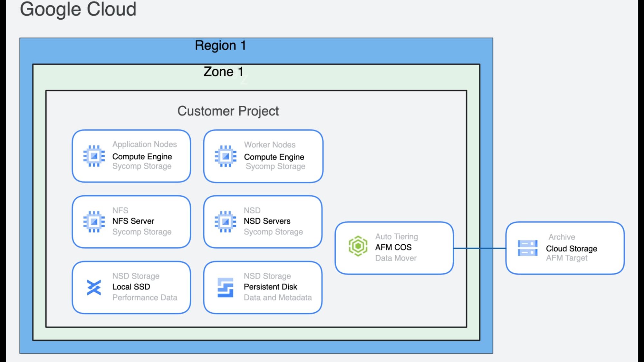
Task: Select the 'Performance Data' text
Action: tap(145, 298)
